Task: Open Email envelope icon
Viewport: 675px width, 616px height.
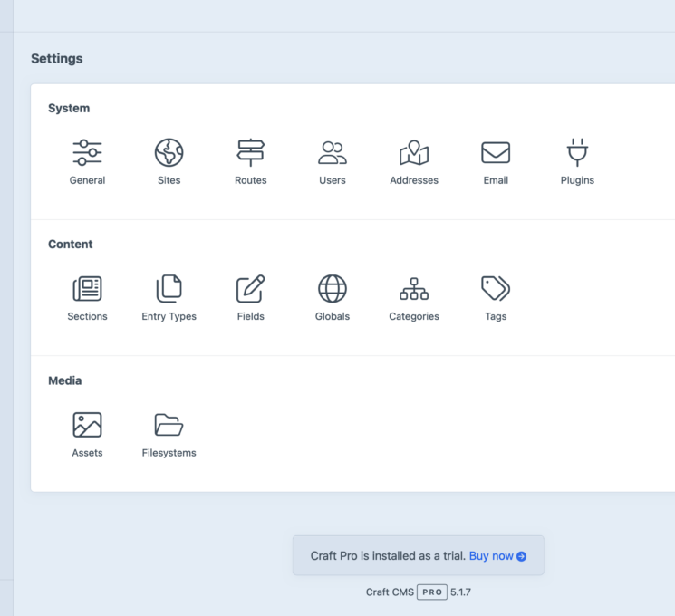Action: tap(496, 152)
